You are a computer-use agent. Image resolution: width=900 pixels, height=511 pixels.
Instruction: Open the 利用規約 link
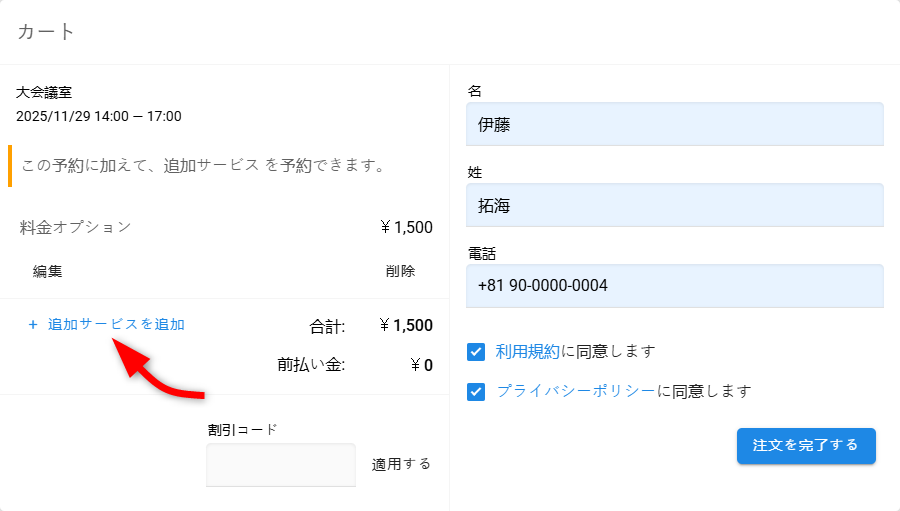[528, 352]
